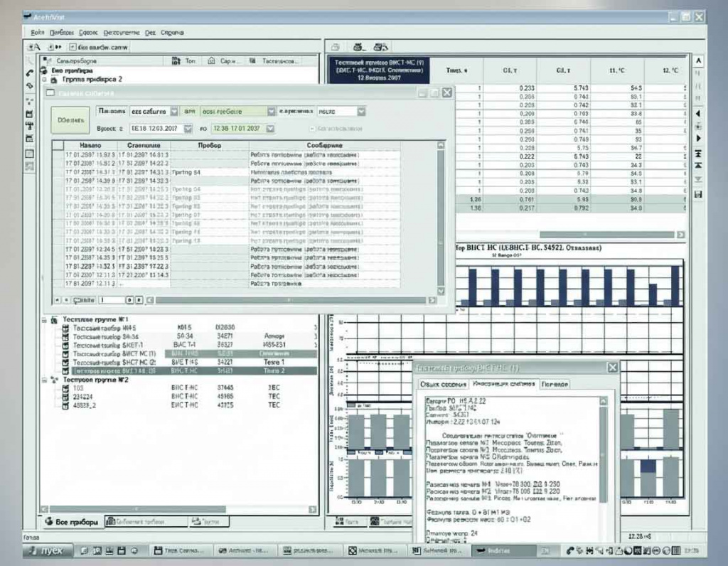Click the Start button on the taskbar
The height and width of the screenshot is (566, 728).
(48, 550)
